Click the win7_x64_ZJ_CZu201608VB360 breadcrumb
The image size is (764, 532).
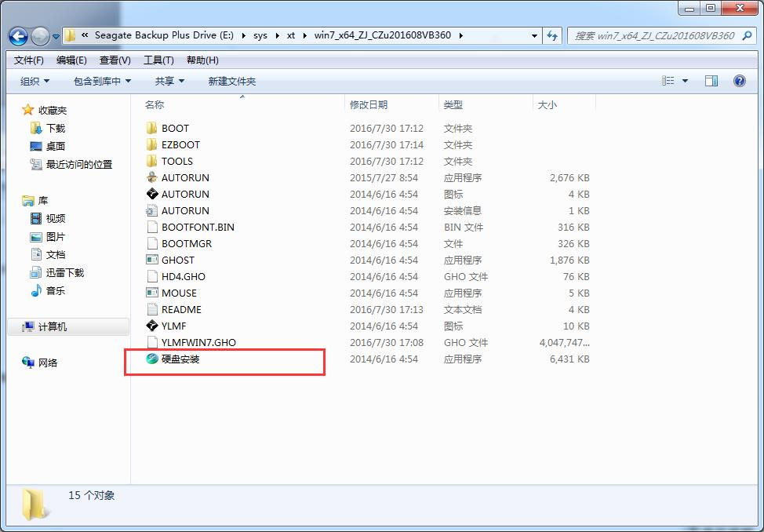pos(383,35)
